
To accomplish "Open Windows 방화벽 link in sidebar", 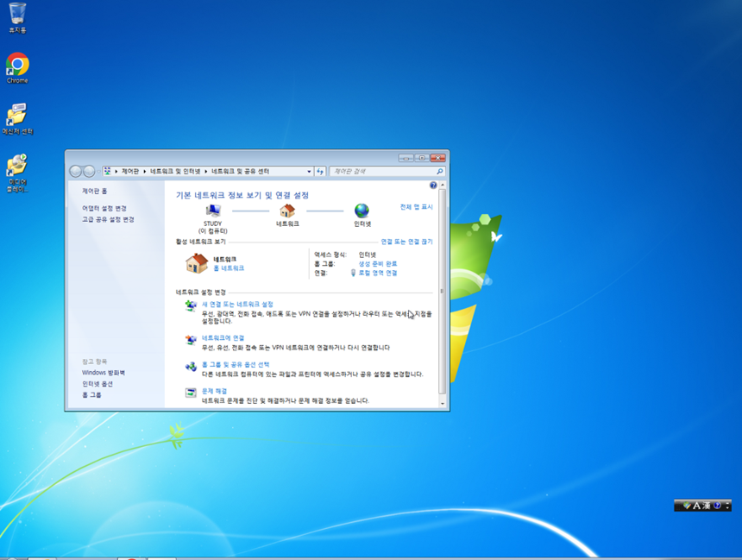I will pos(104,373).
